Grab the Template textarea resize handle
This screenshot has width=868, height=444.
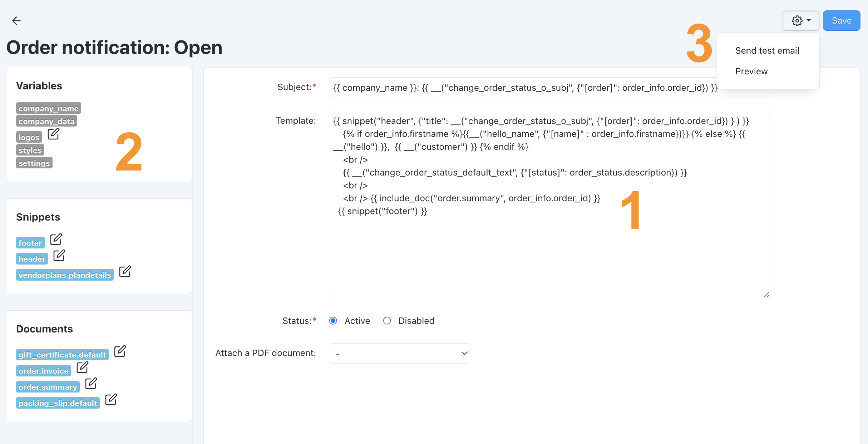click(766, 295)
